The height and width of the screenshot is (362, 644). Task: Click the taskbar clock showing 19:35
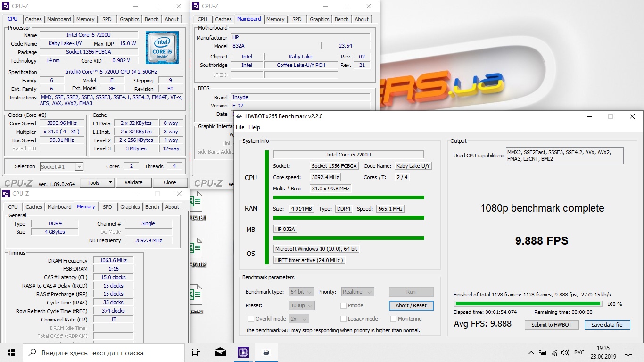[603, 352]
